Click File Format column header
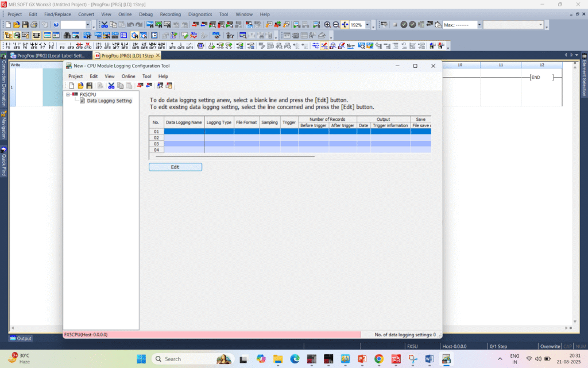 point(246,122)
